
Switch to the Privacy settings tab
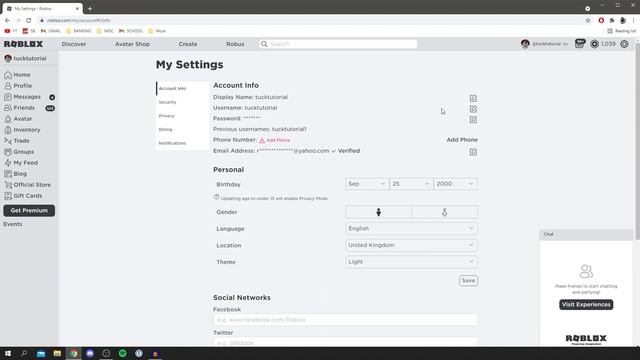pyautogui.click(x=182, y=116)
